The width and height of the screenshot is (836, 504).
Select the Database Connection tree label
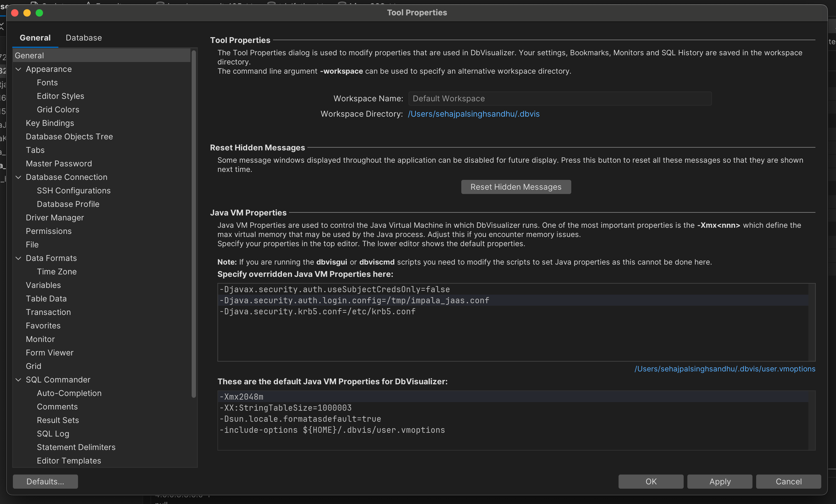pyautogui.click(x=67, y=177)
